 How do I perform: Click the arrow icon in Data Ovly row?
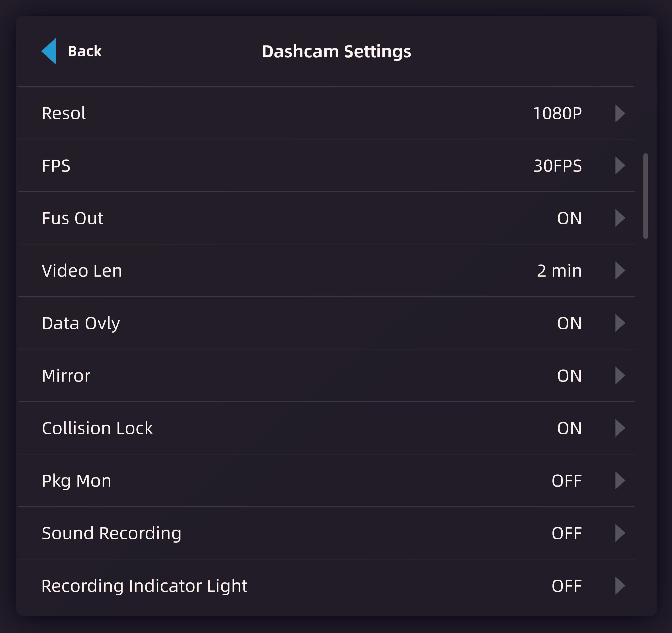tap(620, 323)
